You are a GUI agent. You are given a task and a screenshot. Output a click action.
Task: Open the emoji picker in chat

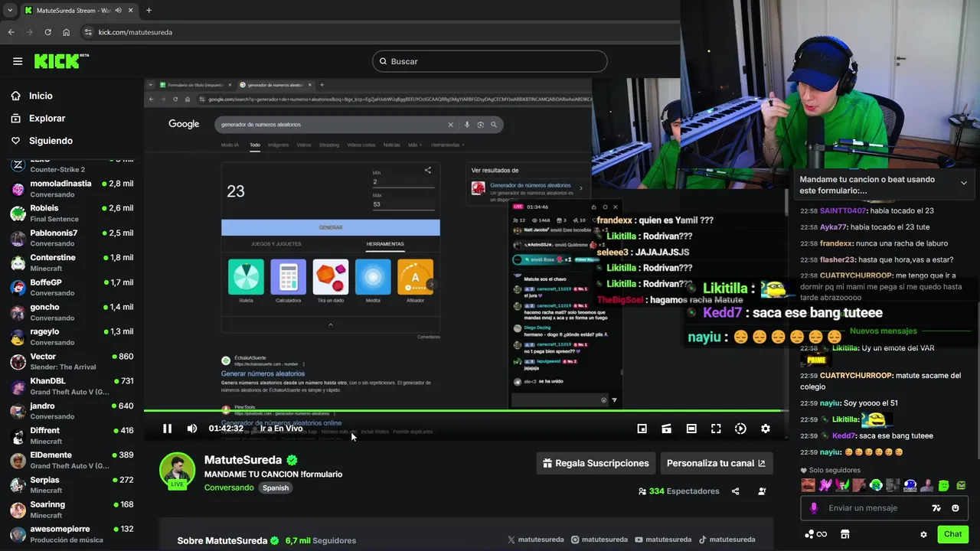click(955, 508)
